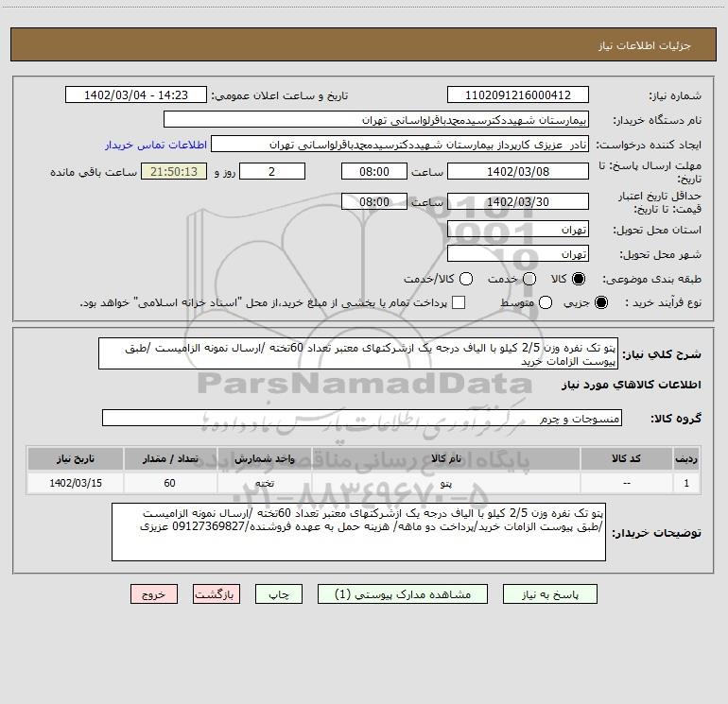Viewport: 728px width, 704px height.
Task: Click the اطلاعات کالاهای مورد نیاز heading
Action: click(x=632, y=385)
